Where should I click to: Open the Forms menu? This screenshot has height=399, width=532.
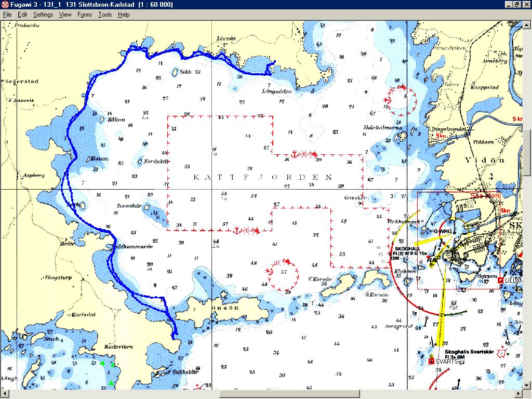(85, 15)
